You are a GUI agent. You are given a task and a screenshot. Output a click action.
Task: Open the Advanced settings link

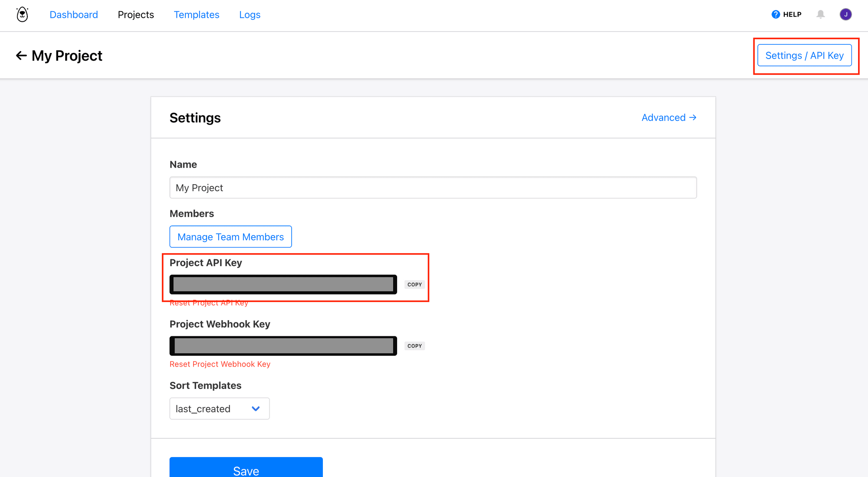coord(669,118)
